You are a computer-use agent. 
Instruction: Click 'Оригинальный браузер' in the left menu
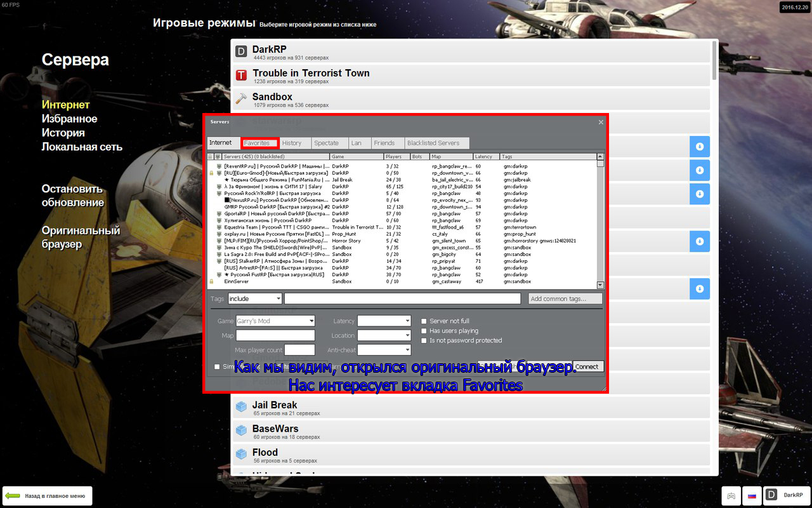(81, 237)
